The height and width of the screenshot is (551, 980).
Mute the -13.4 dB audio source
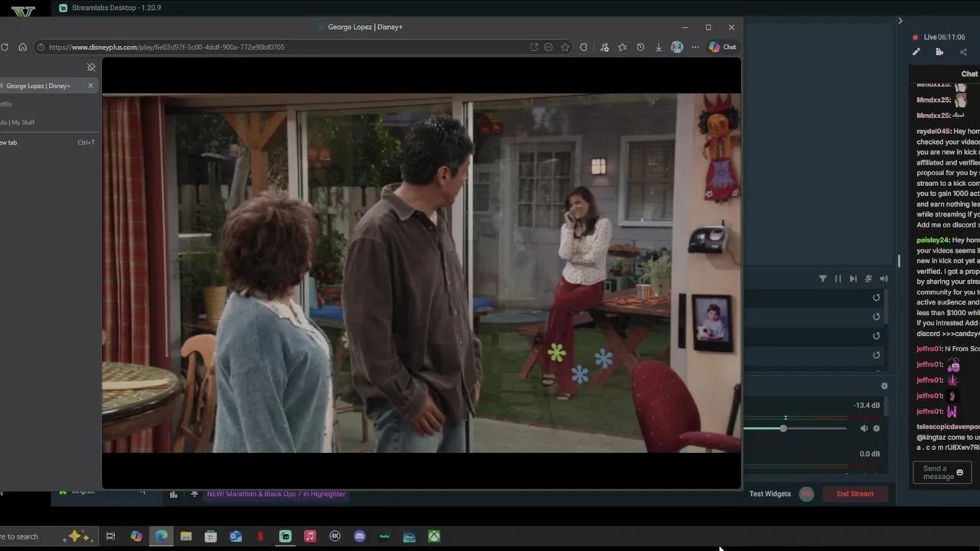864,429
